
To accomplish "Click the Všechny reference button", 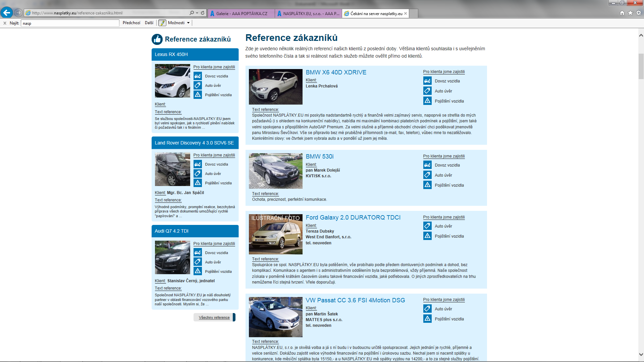I will (x=214, y=317).
